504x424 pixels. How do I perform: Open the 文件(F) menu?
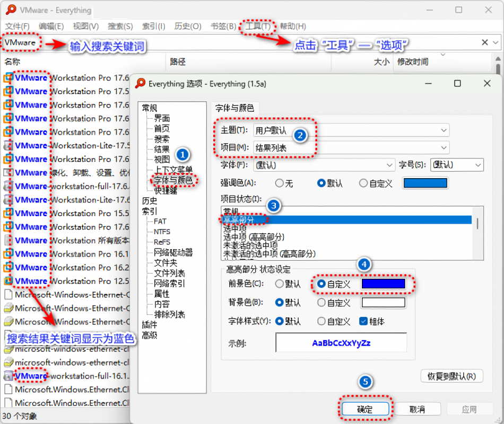tap(18, 26)
